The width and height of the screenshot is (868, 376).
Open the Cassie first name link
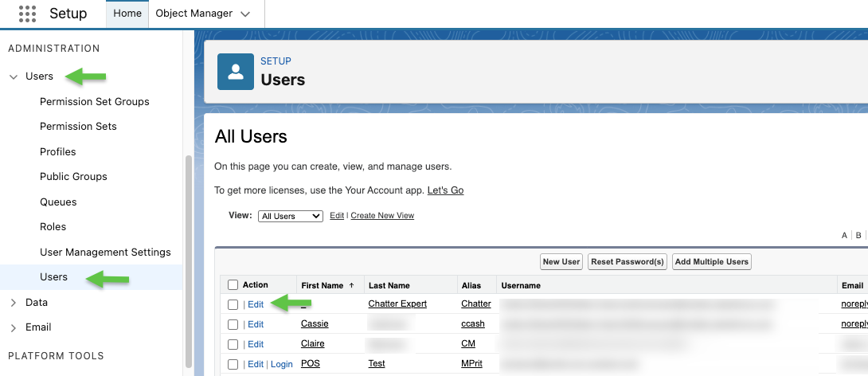[314, 324]
